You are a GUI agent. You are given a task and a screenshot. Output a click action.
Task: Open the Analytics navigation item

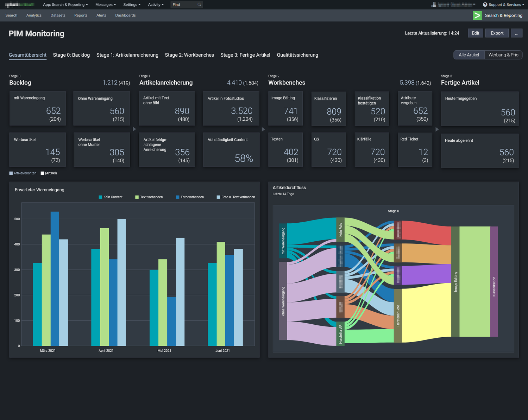click(x=34, y=15)
